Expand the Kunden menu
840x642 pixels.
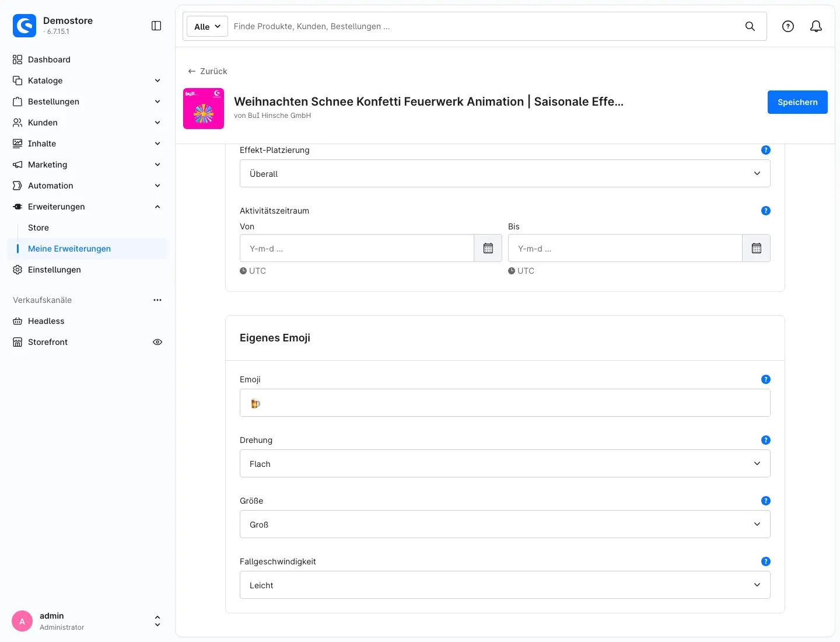coord(87,123)
